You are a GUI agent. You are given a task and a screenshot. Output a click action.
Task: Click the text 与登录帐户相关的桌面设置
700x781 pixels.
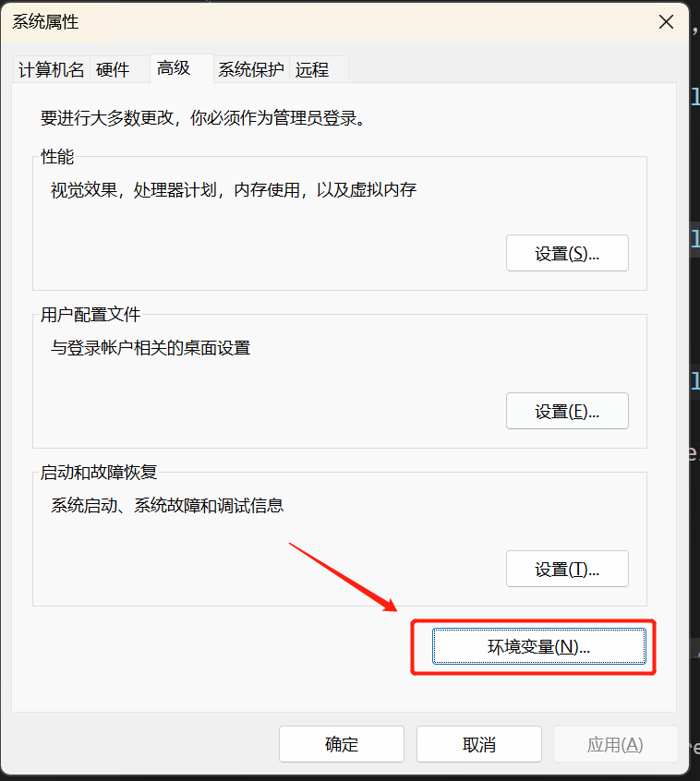[x=151, y=348]
